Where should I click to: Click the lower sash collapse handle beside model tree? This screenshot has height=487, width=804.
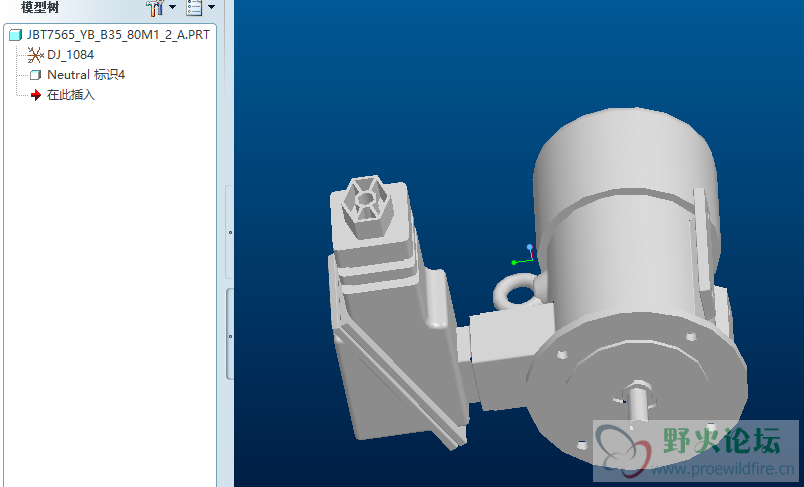pos(230,335)
